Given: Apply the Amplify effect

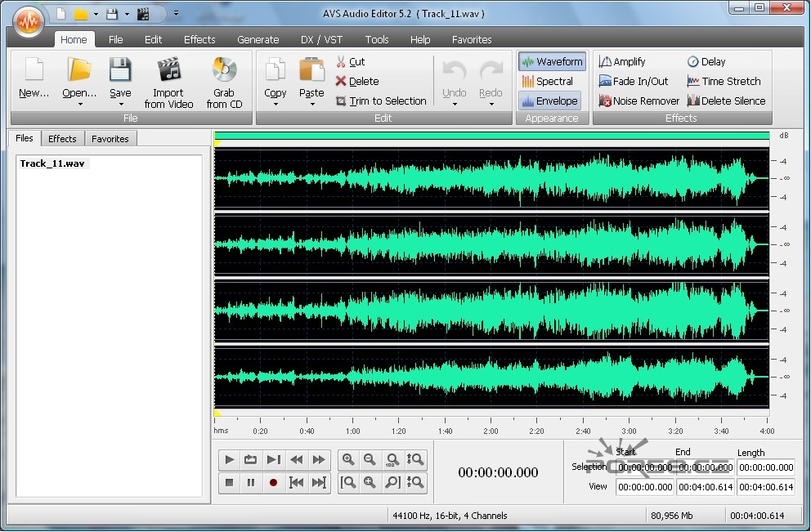Looking at the screenshot, I should click(x=622, y=61).
